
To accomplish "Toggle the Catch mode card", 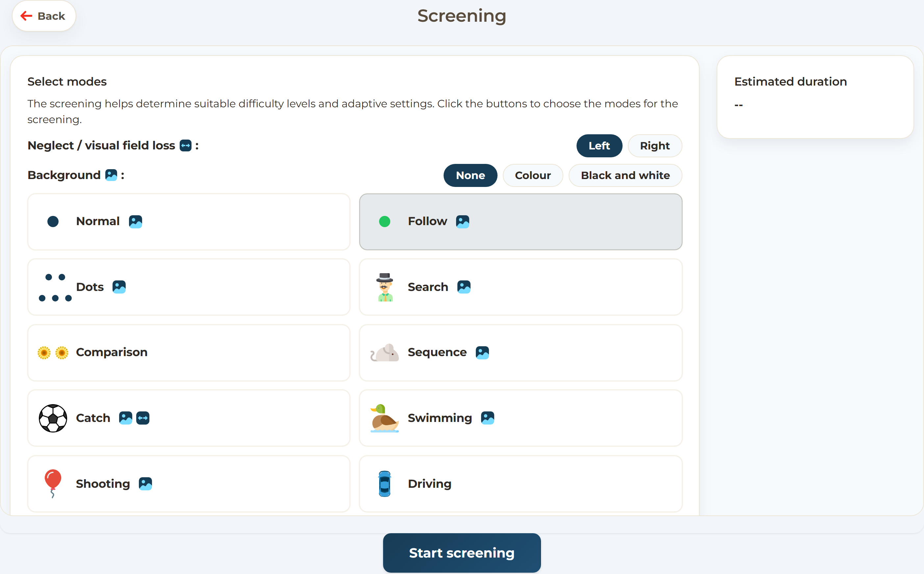I will coord(189,418).
